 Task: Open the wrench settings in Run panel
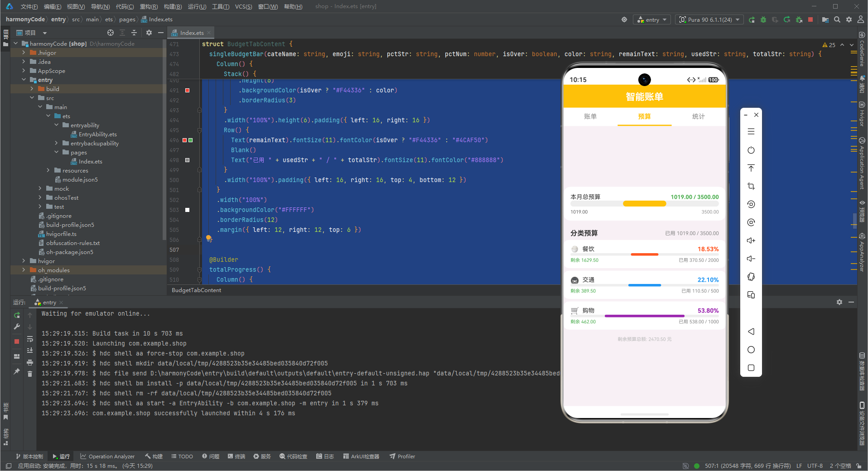click(17, 327)
